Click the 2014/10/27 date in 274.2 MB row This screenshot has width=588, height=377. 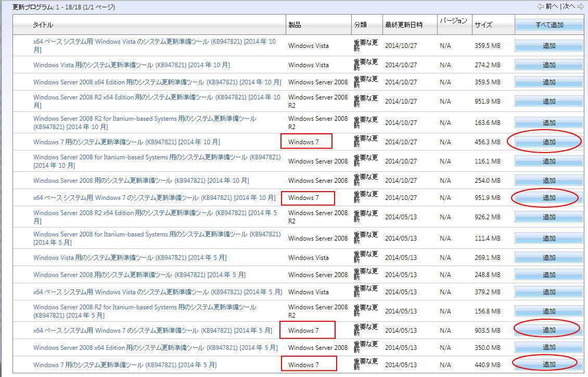click(401, 65)
